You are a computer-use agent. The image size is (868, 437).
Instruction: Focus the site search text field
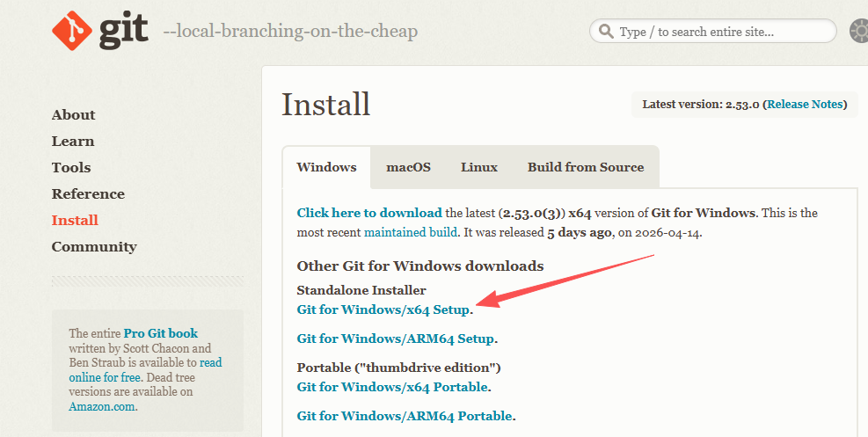coord(721,32)
